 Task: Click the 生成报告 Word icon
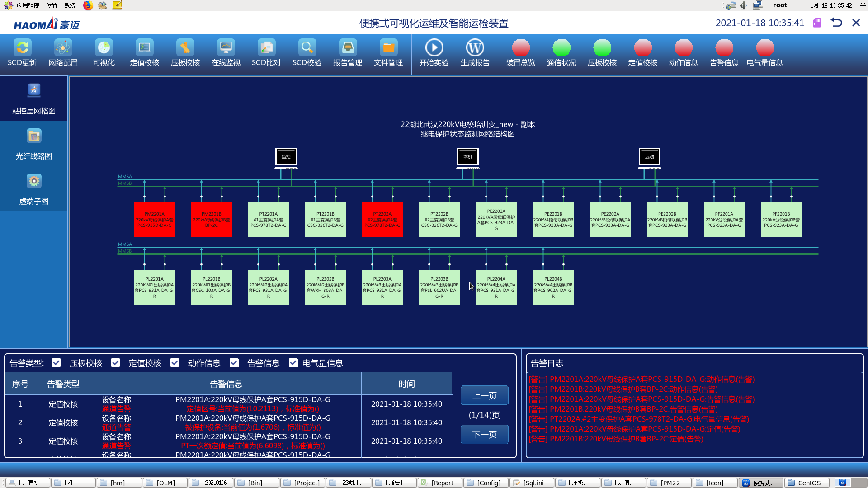coord(475,48)
